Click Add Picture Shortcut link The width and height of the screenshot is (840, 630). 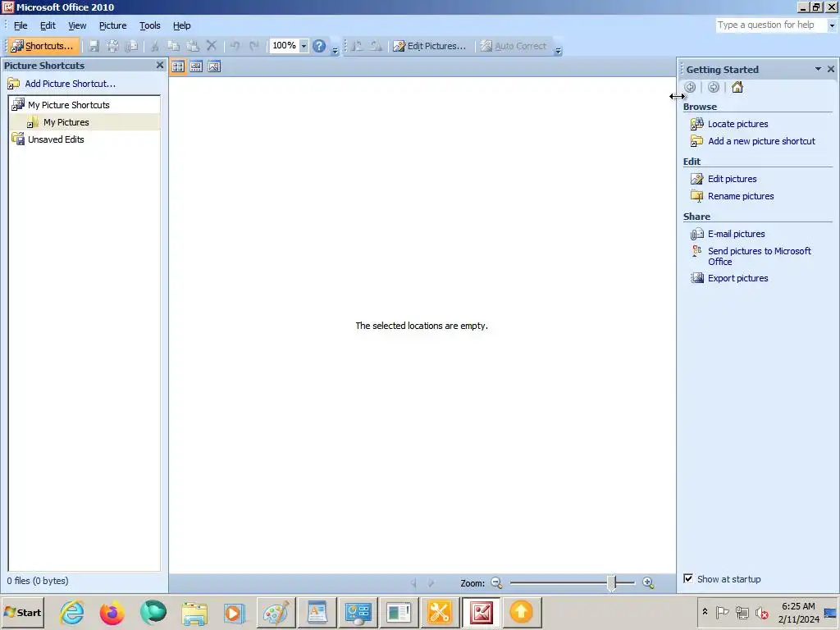pos(71,84)
